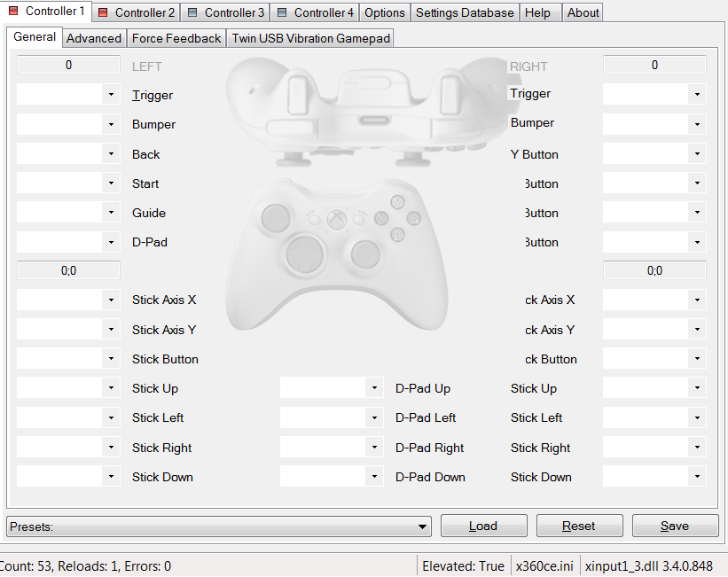
Task: Click the "Elevated: True" status entry
Action: 463,565
